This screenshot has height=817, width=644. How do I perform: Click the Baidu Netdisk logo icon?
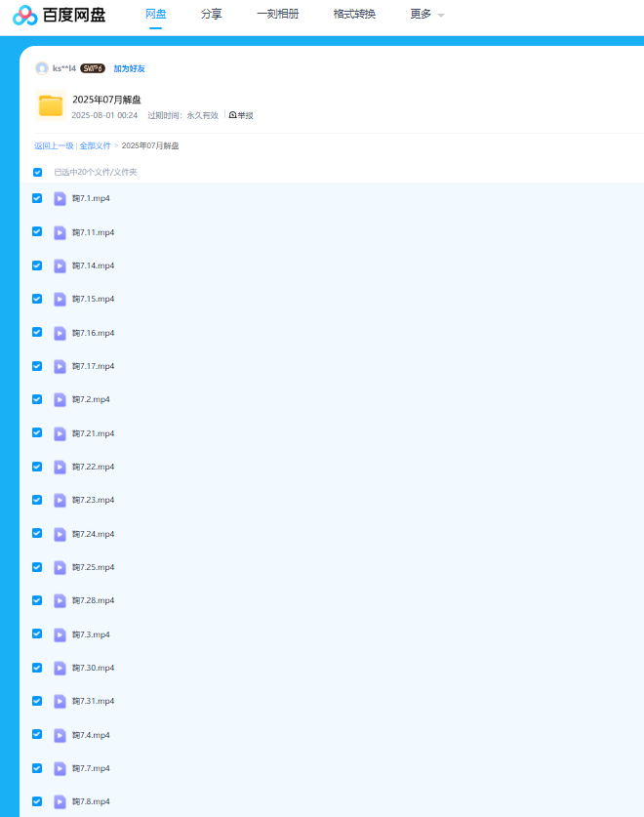(25, 15)
